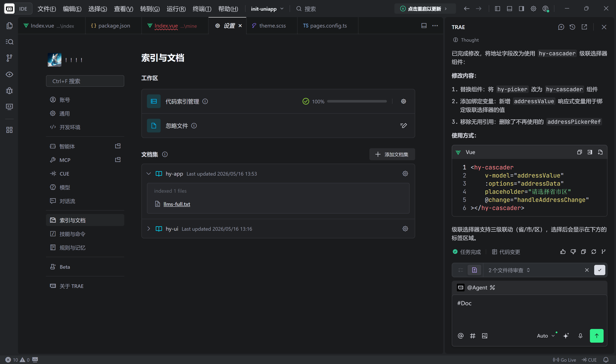This screenshot has height=364, width=616.
Task: Open hy-app doc set settings gear
Action: click(405, 173)
